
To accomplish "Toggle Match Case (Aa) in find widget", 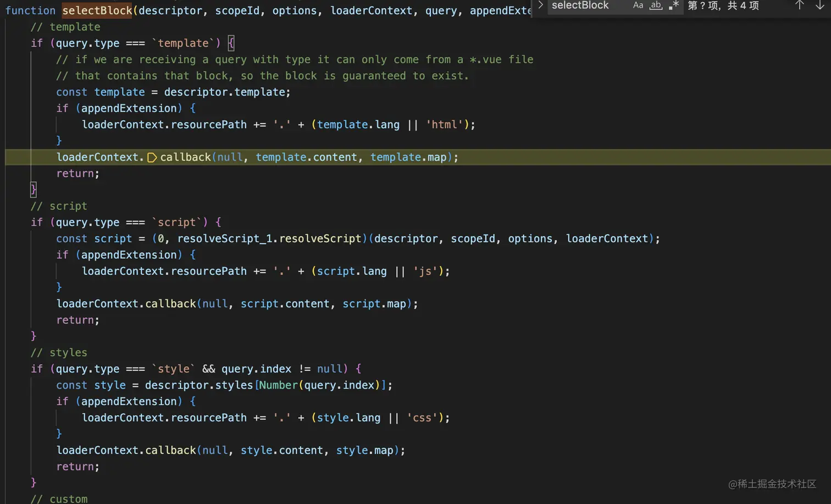I will (638, 5).
